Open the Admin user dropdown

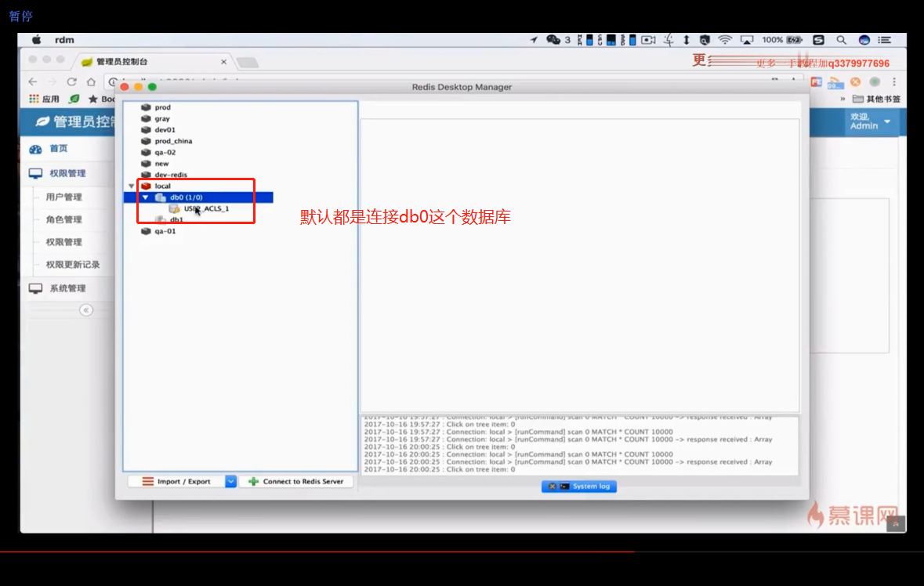871,121
